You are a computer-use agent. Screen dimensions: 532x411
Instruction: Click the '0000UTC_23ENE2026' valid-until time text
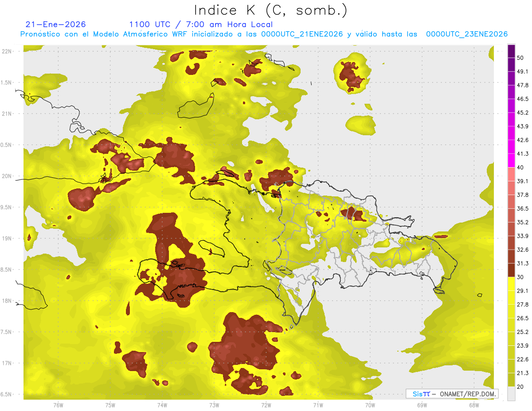click(x=467, y=34)
